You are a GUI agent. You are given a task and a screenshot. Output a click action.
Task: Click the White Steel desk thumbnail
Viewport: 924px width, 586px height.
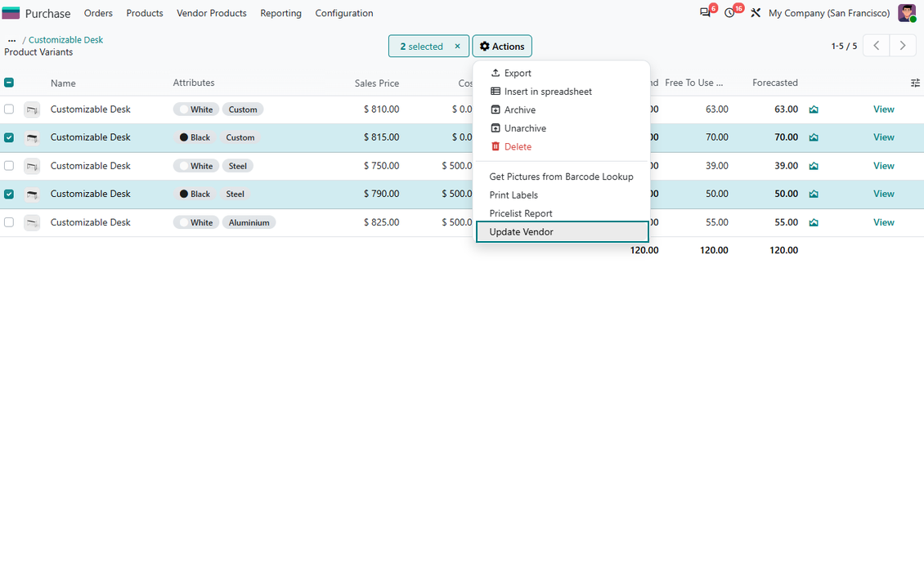tap(32, 166)
